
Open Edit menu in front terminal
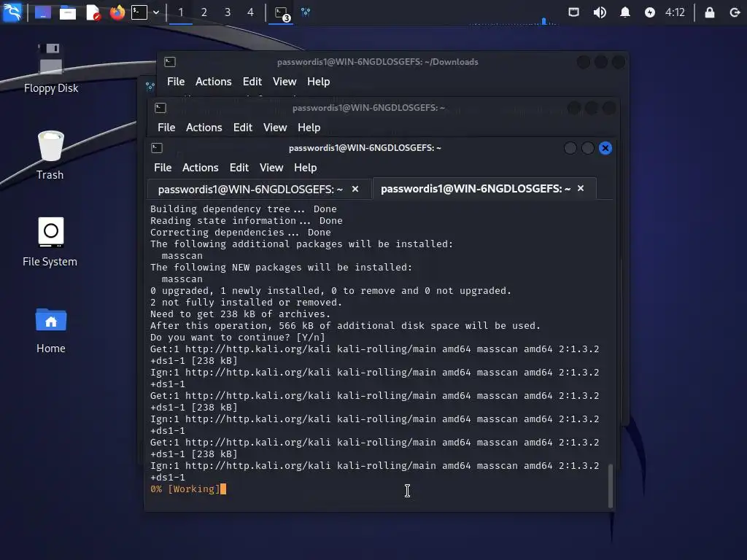click(x=239, y=168)
